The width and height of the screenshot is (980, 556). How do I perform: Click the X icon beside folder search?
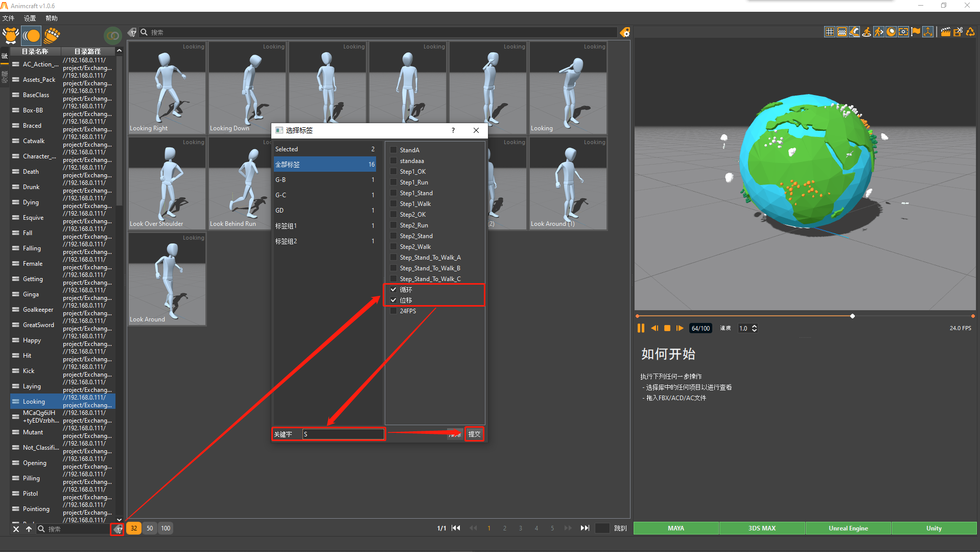click(x=16, y=529)
